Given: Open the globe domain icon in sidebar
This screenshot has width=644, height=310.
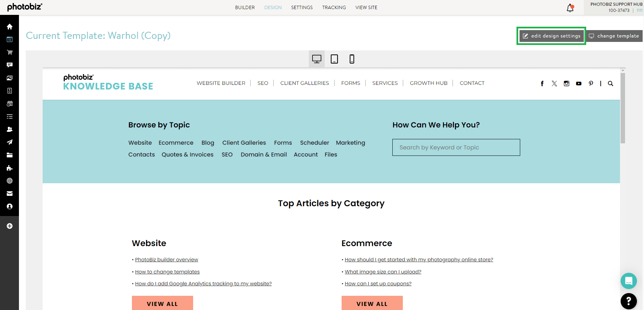Looking at the screenshot, I should point(9,181).
